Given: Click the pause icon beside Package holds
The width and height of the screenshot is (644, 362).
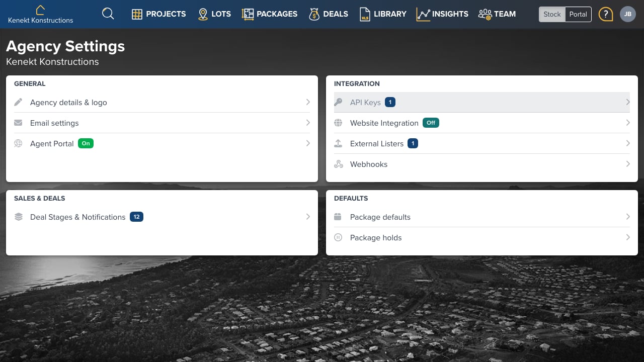Looking at the screenshot, I should [338, 237].
